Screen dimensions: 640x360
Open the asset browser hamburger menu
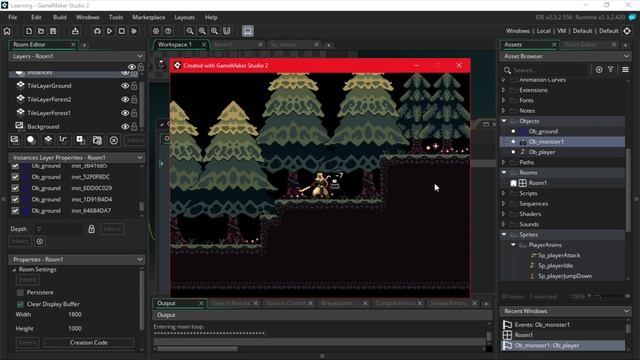tap(625, 70)
